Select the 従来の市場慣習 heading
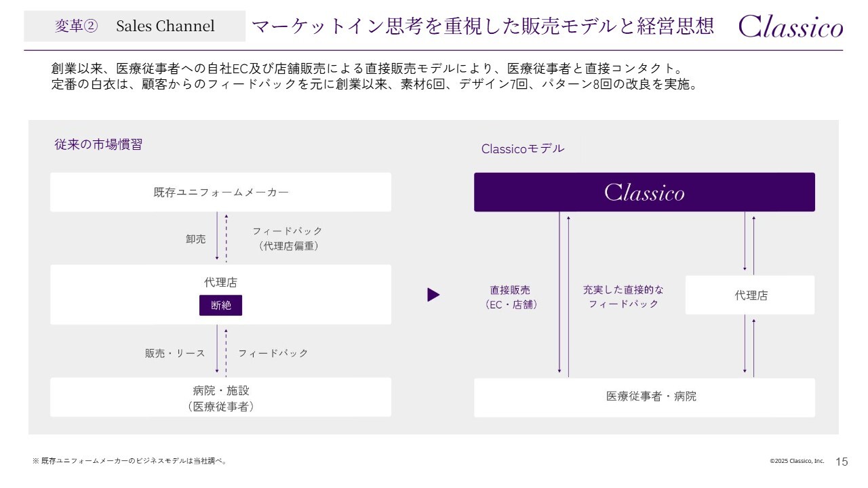The height and width of the screenshot is (488, 868). click(x=98, y=144)
